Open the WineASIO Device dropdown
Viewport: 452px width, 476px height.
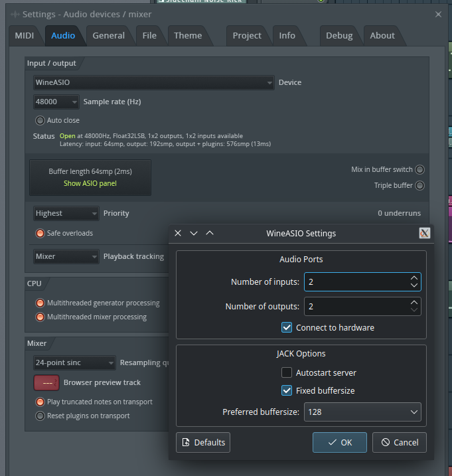pyautogui.click(x=154, y=82)
